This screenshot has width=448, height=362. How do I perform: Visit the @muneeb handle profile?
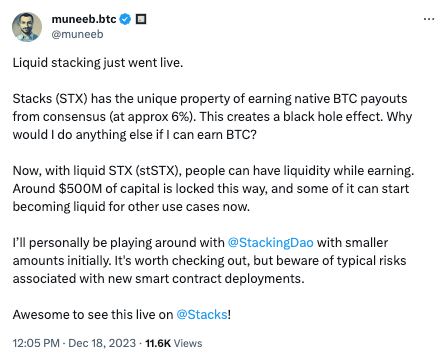point(77,34)
